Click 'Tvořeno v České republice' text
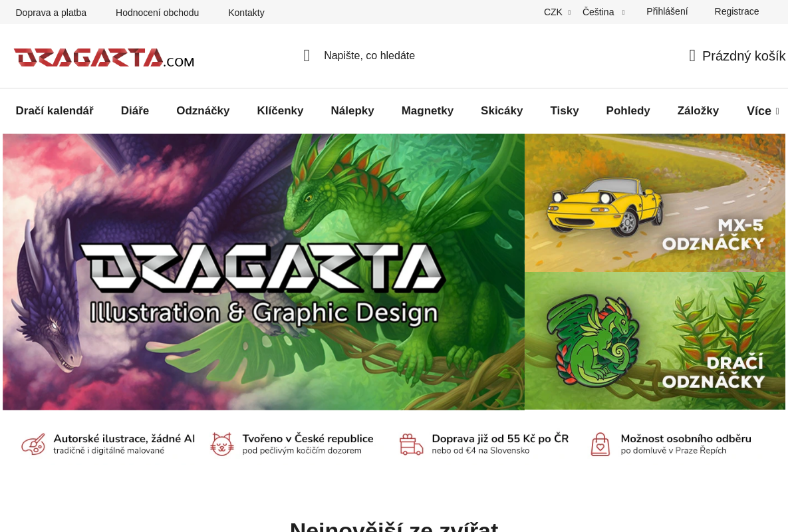 pyautogui.click(x=308, y=439)
